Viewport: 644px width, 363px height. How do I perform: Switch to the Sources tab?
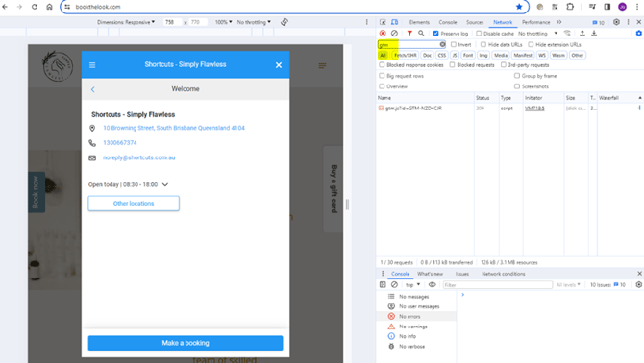tap(475, 22)
